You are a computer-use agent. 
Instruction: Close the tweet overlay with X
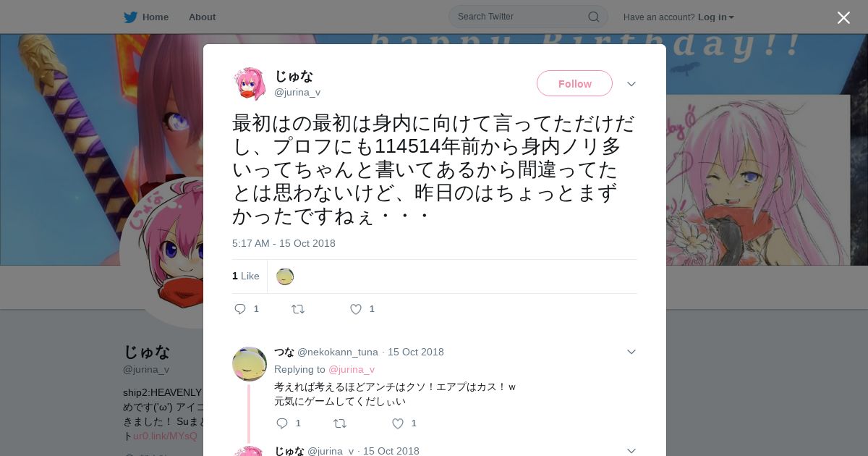(843, 17)
